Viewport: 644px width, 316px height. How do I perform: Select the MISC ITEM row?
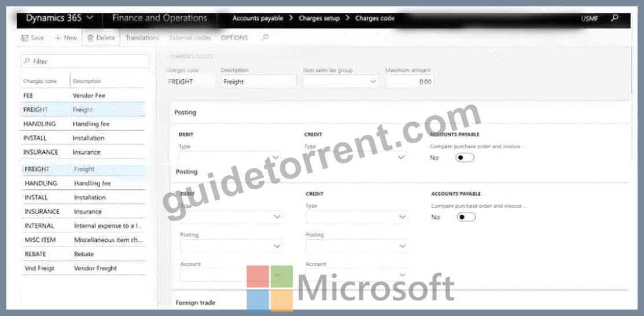click(x=83, y=240)
